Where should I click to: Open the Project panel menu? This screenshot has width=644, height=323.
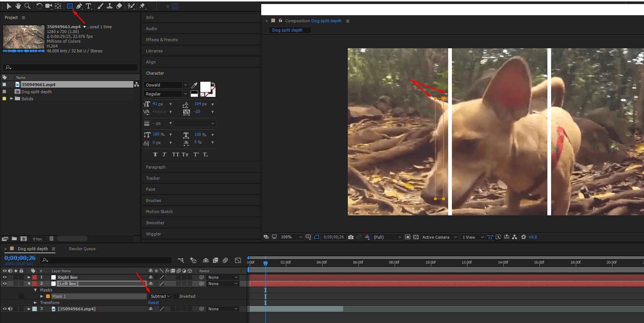tap(23, 17)
